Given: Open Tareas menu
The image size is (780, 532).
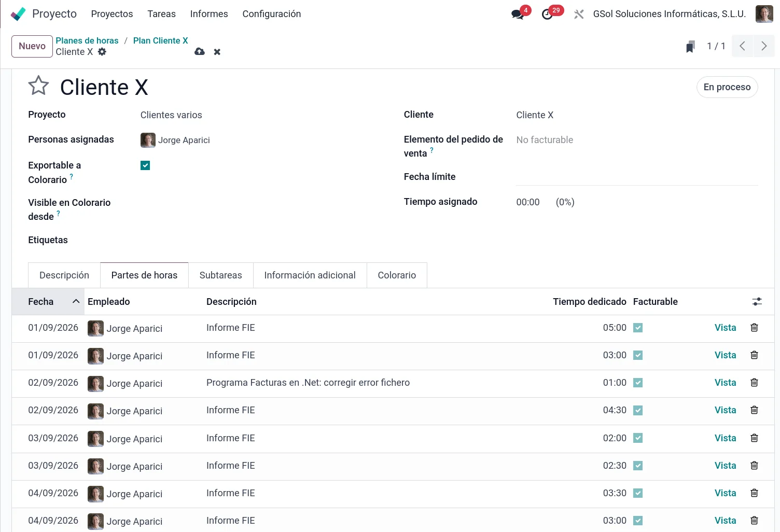Looking at the screenshot, I should (161, 14).
